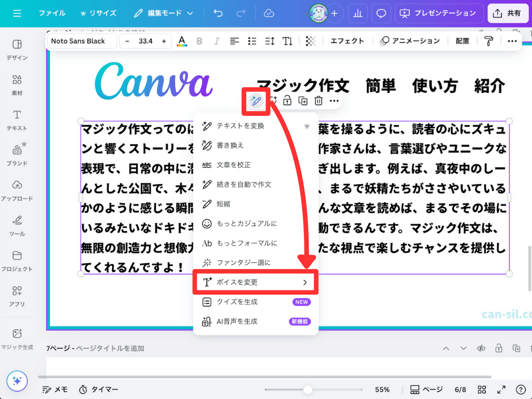This screenshot has height=399, width=532.
Task: Select テキストを変換 menu item
Action: [256, 126]
